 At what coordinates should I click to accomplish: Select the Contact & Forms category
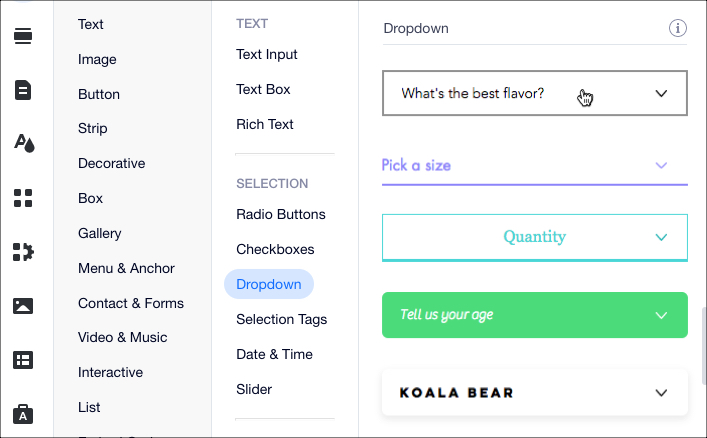point(131,303)
